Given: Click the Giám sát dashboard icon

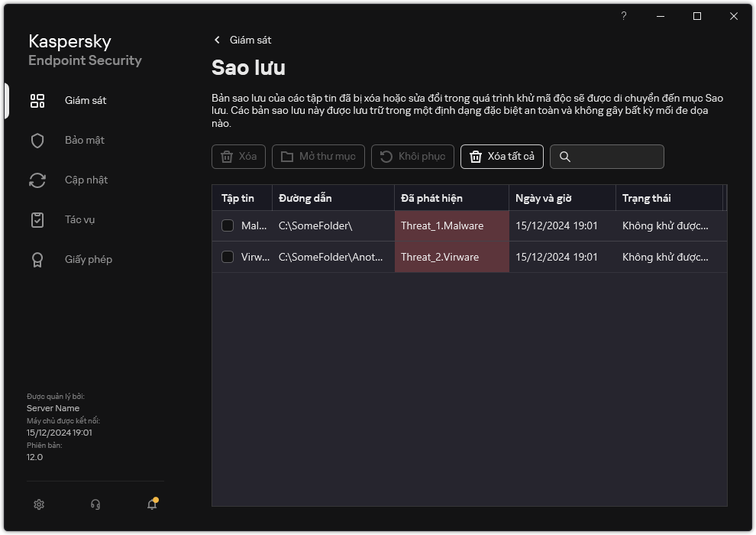Looking at the screenshot, I should pos(37,101).
